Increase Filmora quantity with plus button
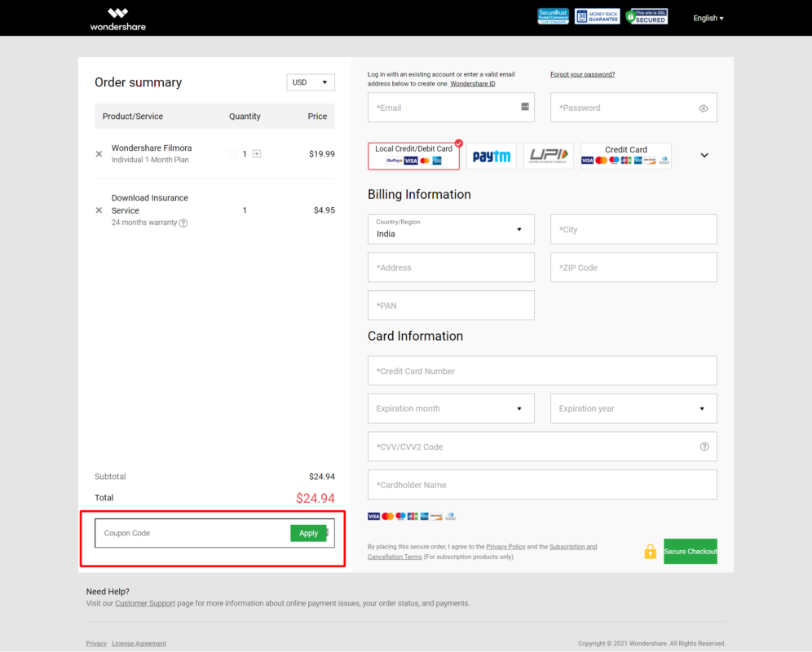812x652 pixels. click(x=257, y=154)
